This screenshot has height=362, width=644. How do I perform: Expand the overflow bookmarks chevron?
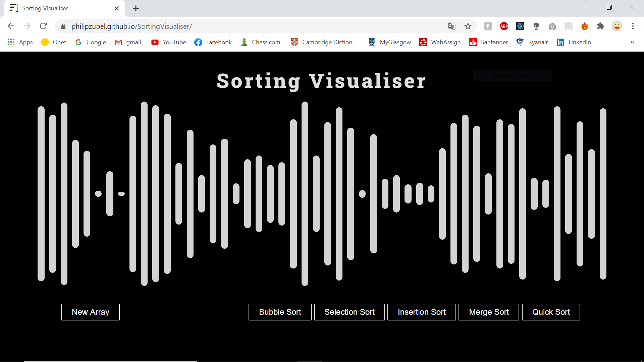[632, 42]
